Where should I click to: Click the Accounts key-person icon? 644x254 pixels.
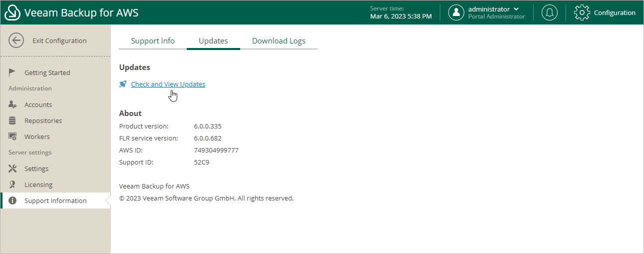click(x=13, y=104)
